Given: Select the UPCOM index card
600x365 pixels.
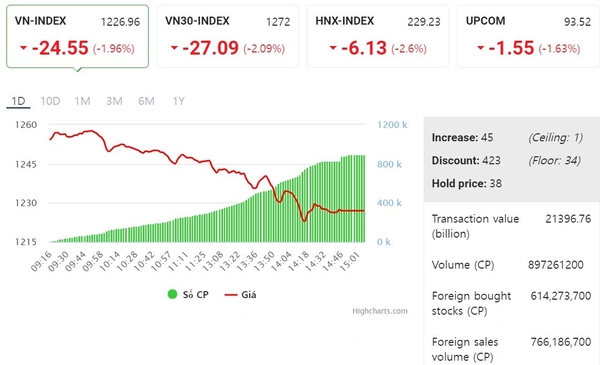Looking at the screenshot, I should point(528,37).
